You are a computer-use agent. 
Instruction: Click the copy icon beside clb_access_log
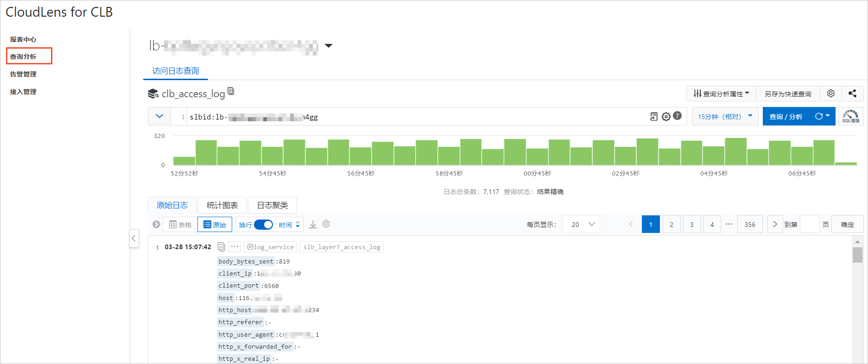[x=231, y=91]
